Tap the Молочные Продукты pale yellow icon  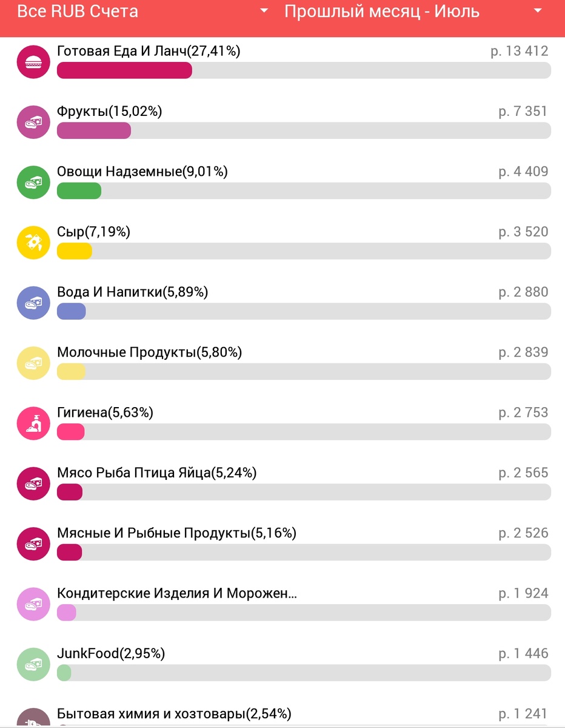(33, 363)
